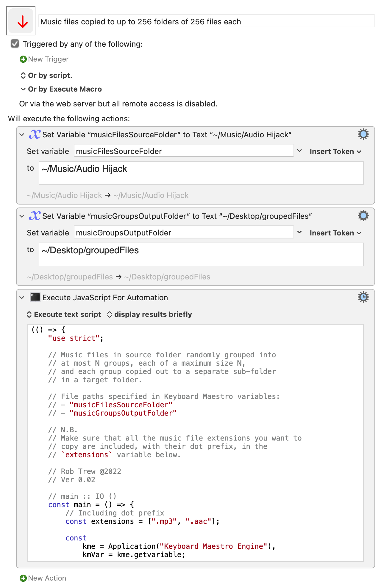
Task: Open the gear-clock menu of the Execute JavaScript action
Action: pyautogui.click(x=363, y=297)
